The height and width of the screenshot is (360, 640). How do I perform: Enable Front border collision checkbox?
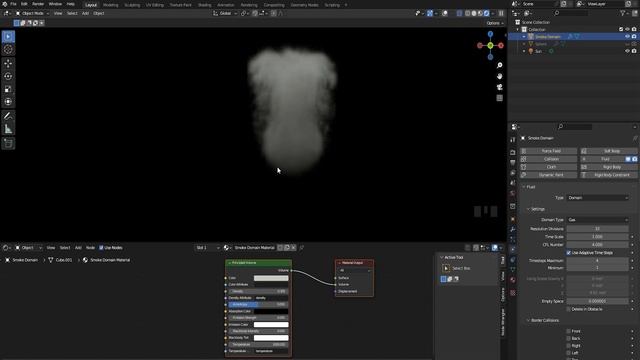coord(569,331)
